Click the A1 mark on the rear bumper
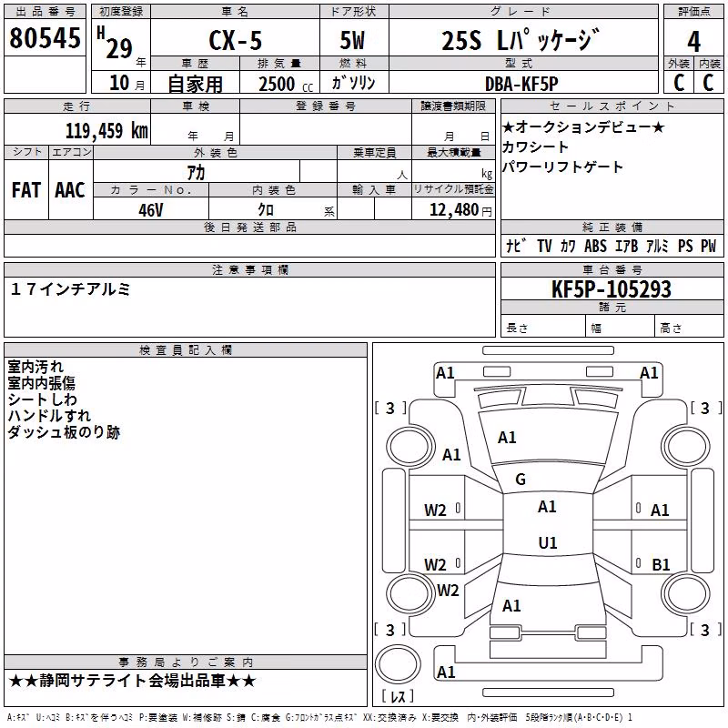Screen dimensions: 728x728 pyautogui.click(x=446, y=672)
